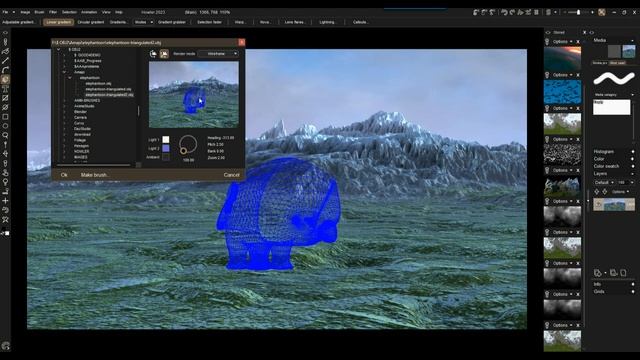
Task: Click the load model icon in dialog
Action: pyautogui.click(x=153, y=53)
